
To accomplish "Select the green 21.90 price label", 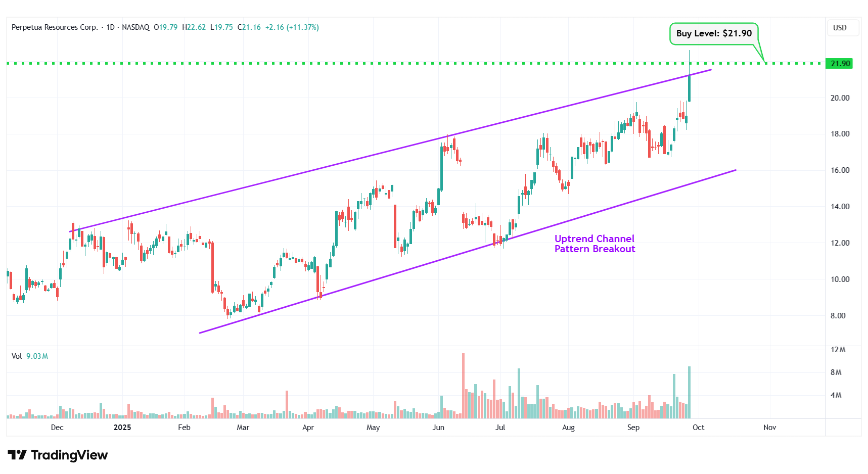I will (x=840, y=64).
